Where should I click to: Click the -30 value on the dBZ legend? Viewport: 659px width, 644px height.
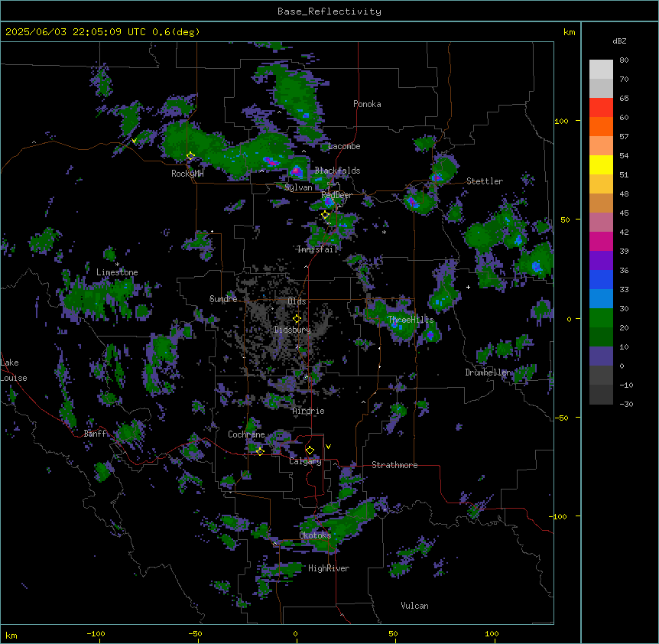click(x=626, y=404)
